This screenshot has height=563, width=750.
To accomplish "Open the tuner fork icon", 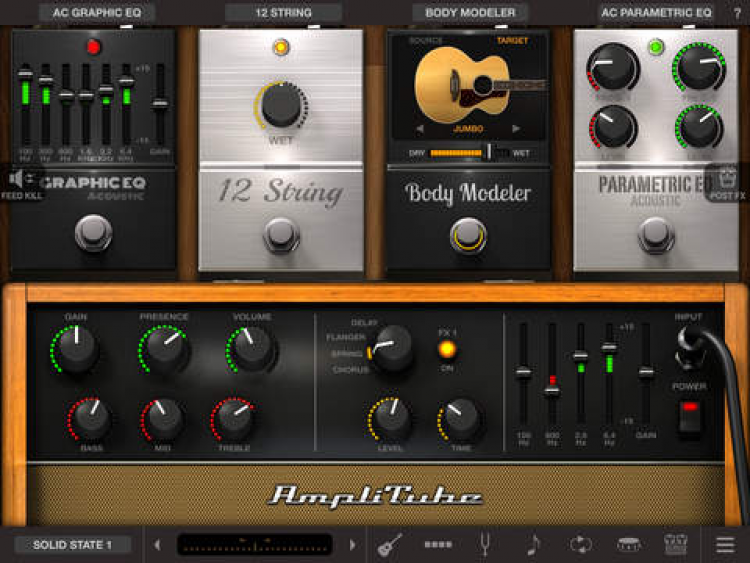I will 485,545.
